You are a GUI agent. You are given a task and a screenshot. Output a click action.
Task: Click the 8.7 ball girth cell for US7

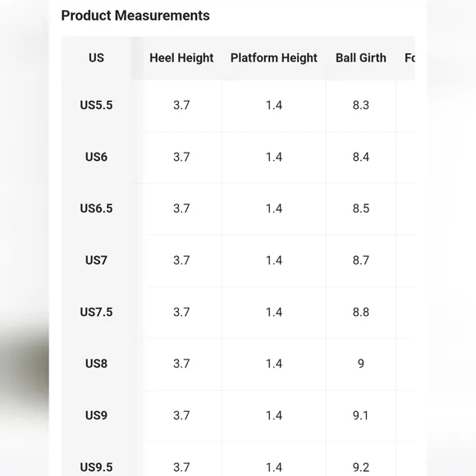pos(360,260)
